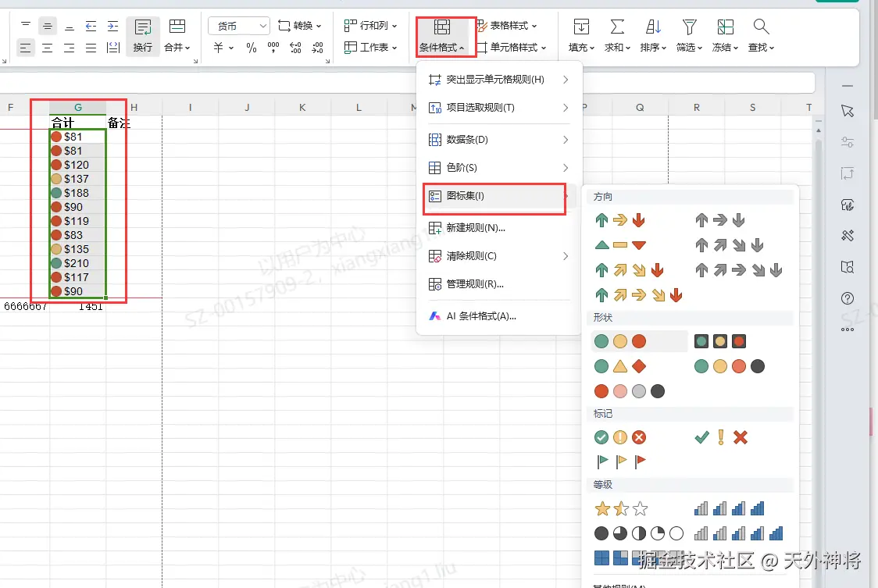Open the 货币 number format combo box
The image size is (878, 588).
(x=239, y=26)
